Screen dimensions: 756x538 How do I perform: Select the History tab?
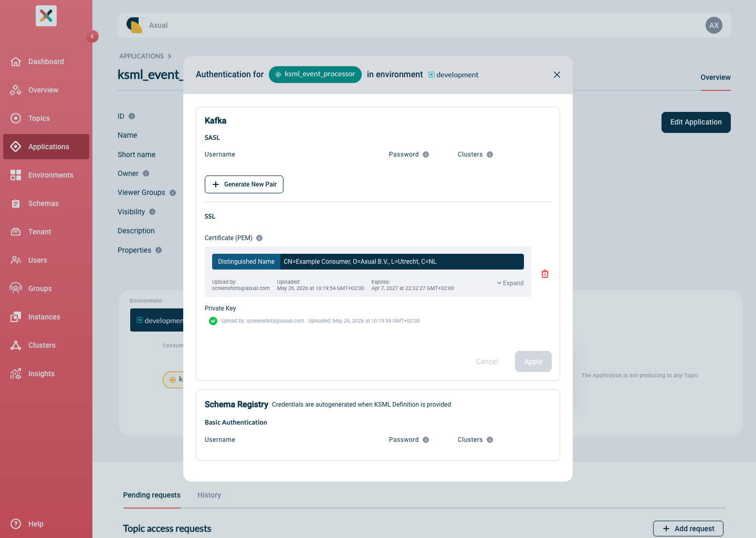point(209,495)
